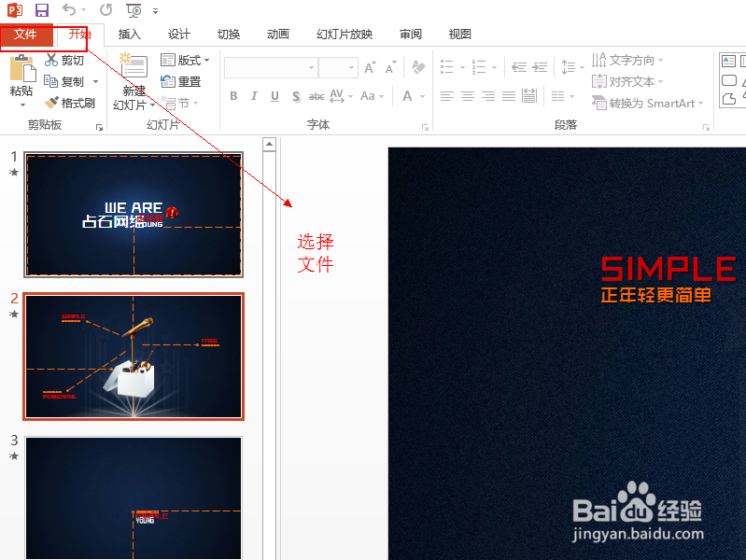Click the Bullets list icon
The image size is (746, 560).
(x=446, y=67)
